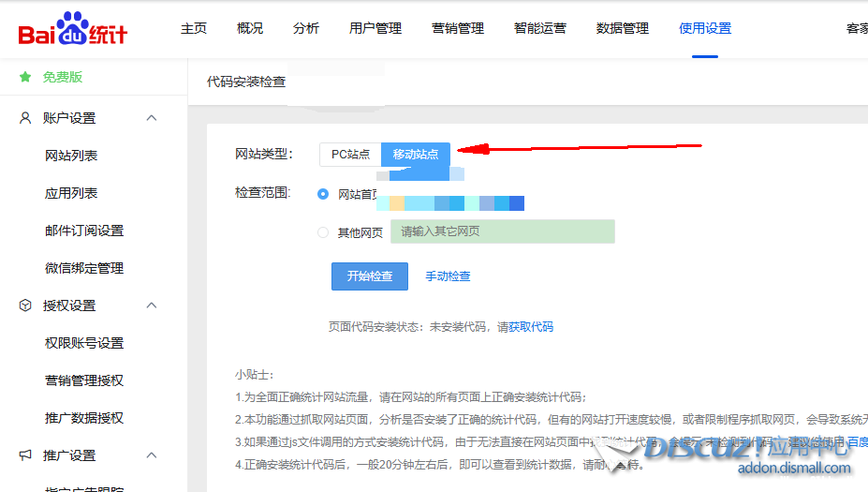Click the 推广设置 megaphone icon
The image size is (868, 492).
tap(25, 455)
